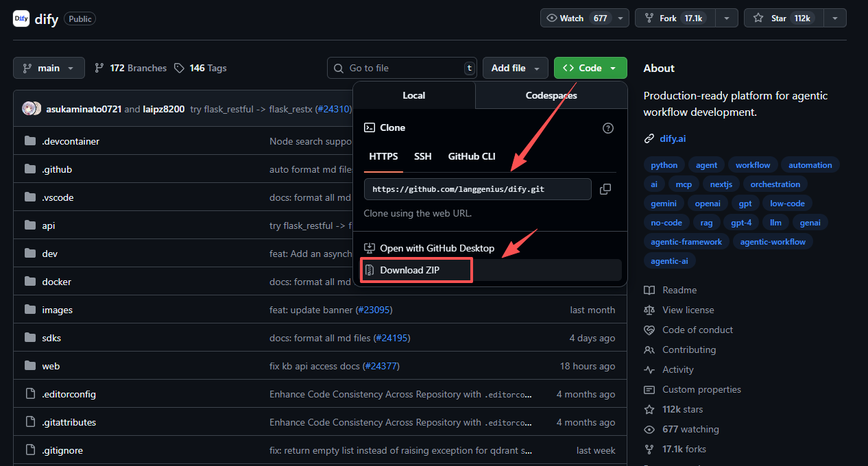The height and width of the screenshot is (466, 868).
Task: Expand the Watch notifications dropdown arrow
Action: click(x=620, y=19)
